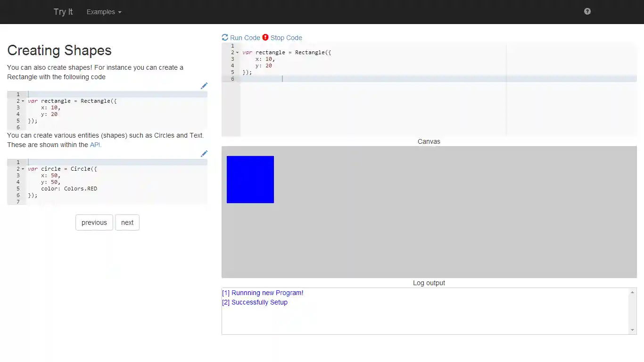The height and width of the screenshot is (362, 644).
Task: Click pencil edit icon above Rectangle snippet
Action: pyautogui.click(x=204, y=86)
